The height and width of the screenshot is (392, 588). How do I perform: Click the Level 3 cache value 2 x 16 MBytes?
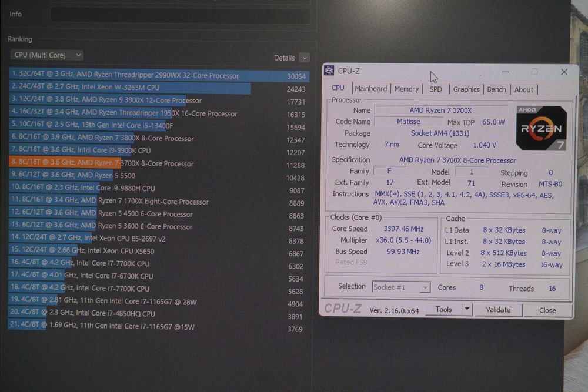click(x=504, y=264)
